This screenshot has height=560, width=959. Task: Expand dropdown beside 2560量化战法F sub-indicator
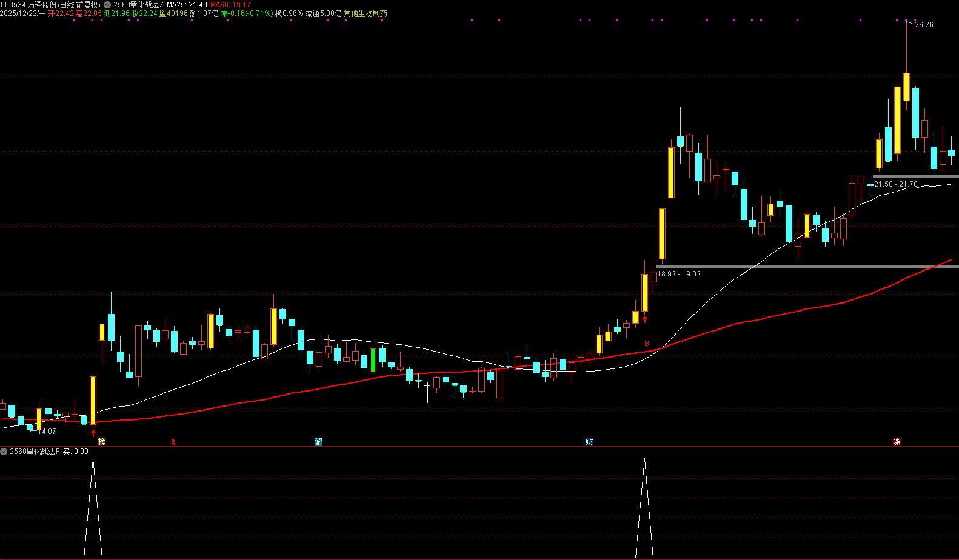(4, 452)
